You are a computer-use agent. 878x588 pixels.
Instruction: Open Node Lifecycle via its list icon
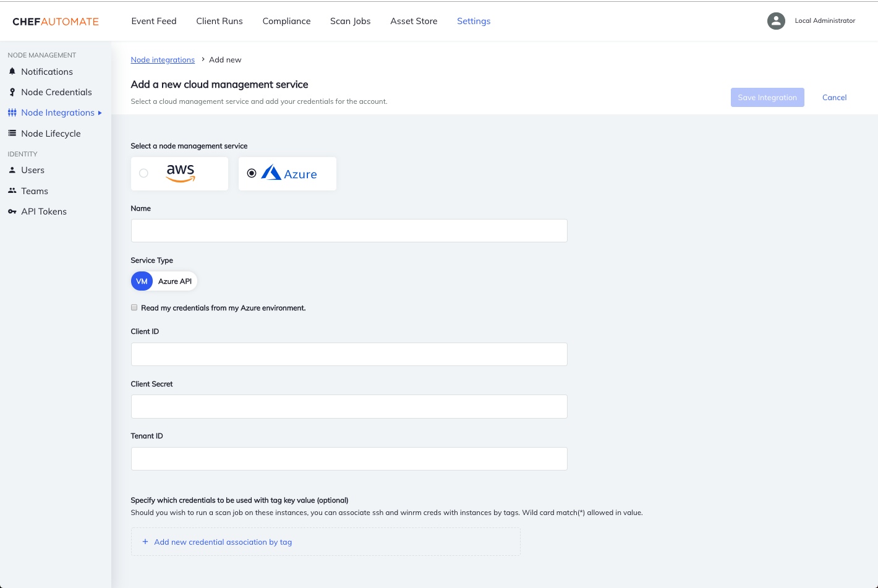coord(12,133)
